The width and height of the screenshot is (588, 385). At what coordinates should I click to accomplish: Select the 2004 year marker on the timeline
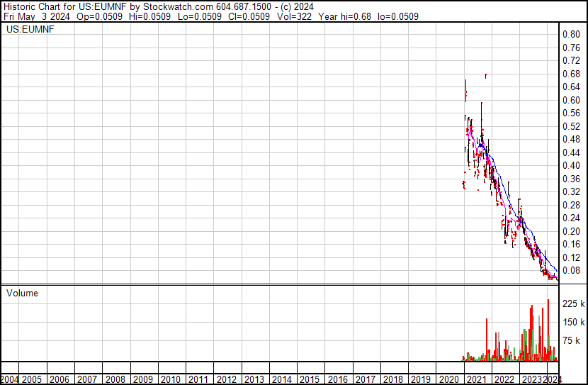click(10, 379)
